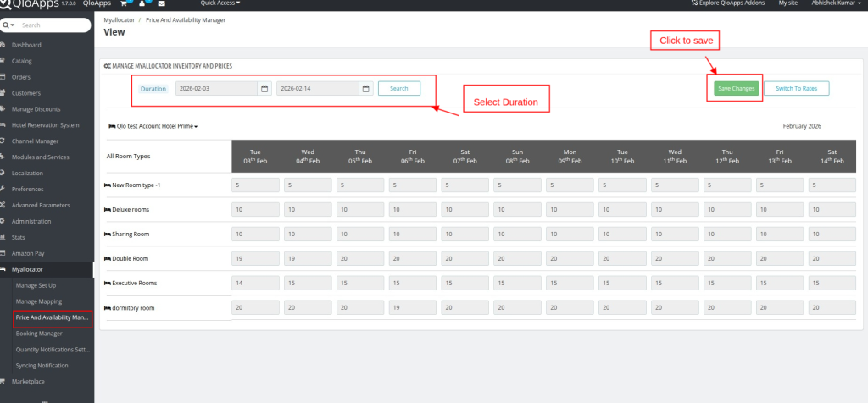Click the customer notifications icon in header
This screenshot has height=403, width=868.
142,3
